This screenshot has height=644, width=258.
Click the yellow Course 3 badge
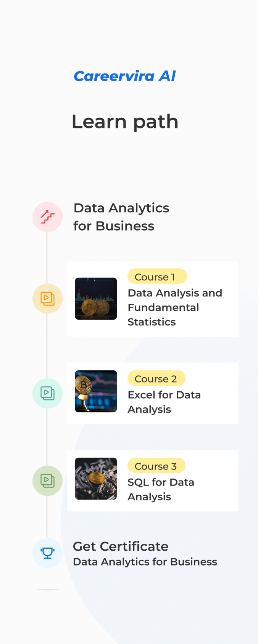pos(156,466)
